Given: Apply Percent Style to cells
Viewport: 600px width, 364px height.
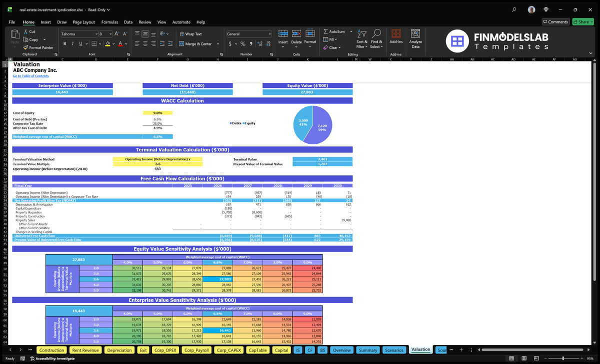Looking at the screenshot, I should pyautogui.click(x=243, y=44).
